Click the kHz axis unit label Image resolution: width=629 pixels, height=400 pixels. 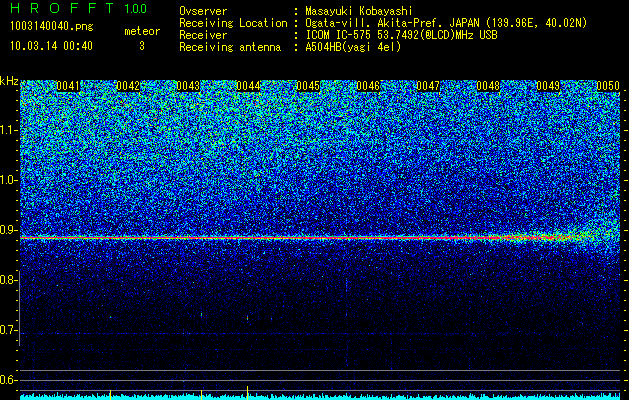tap(9, 81)
